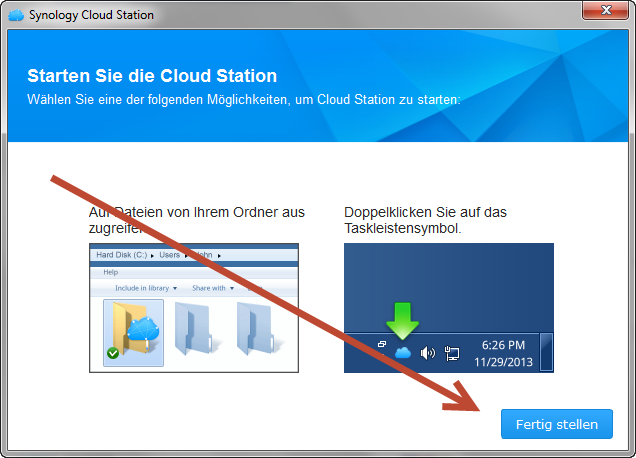Click the speaker volume icon in illustration

click(428, 353)
